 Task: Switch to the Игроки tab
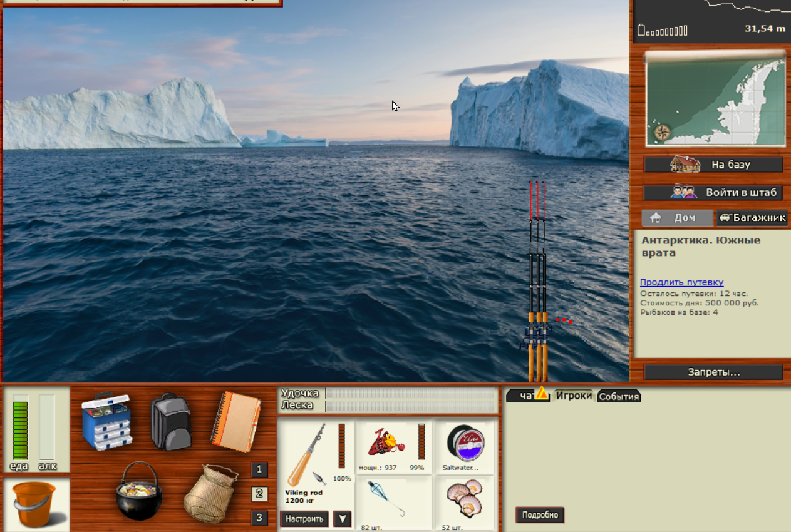pos(574,396)
